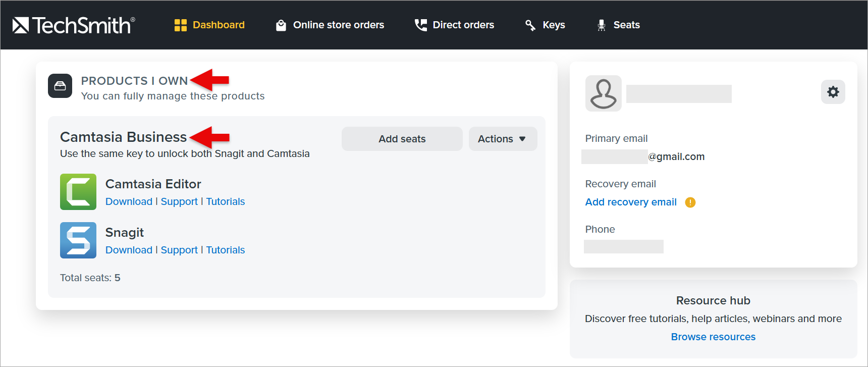Click the PRODUCTS I OWN heading

click(x=134, y=81)
